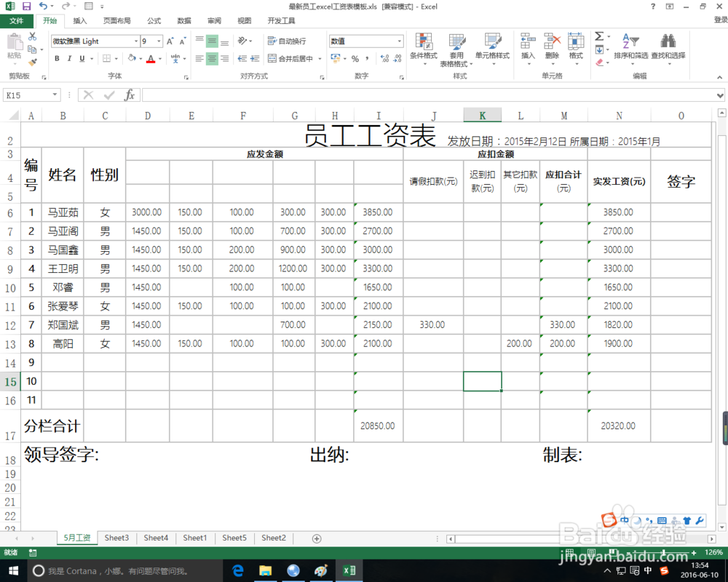
Task: Click the increase decimal places icon
Action: (384, 58)
